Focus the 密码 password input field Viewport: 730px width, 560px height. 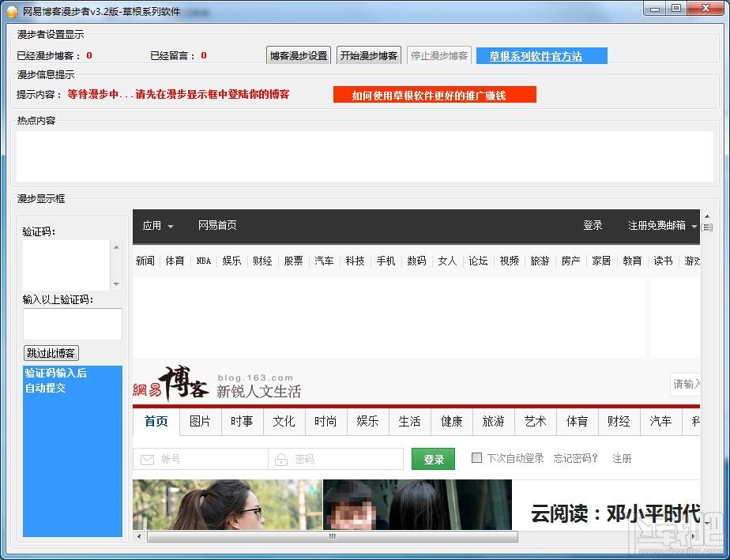[336, 459]
